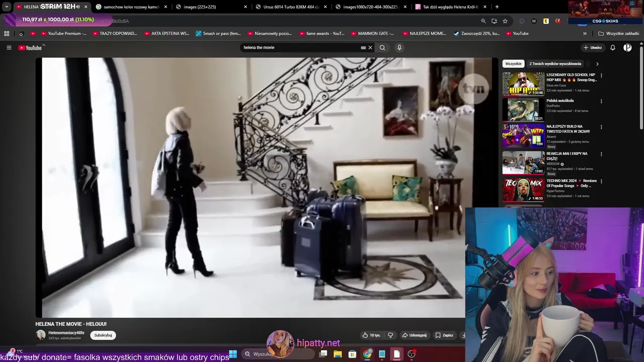Viewport: 644px width, 362px height.
Task: Open the Smash or pass bookmark
Action: point(218,34)
